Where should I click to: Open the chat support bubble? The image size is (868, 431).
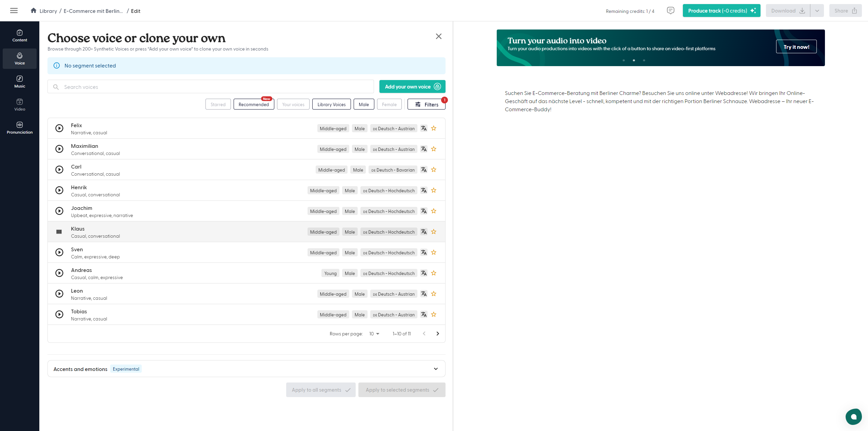pos(853,416)
